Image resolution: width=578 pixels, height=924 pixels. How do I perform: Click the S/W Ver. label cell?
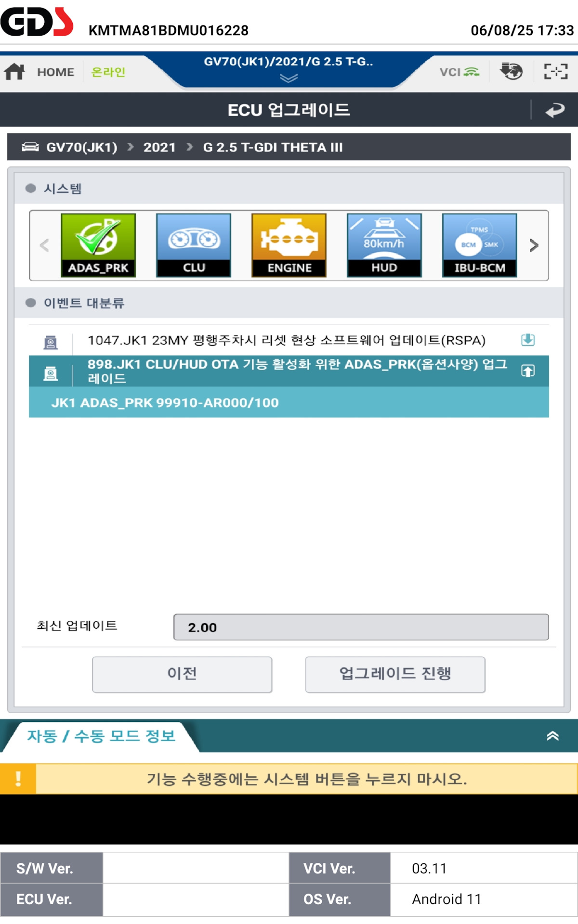tap(52, 868)
